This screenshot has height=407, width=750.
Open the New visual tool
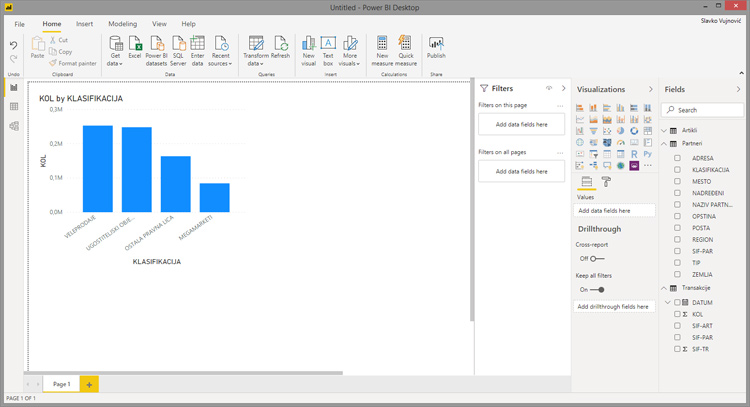coord(308,49)
